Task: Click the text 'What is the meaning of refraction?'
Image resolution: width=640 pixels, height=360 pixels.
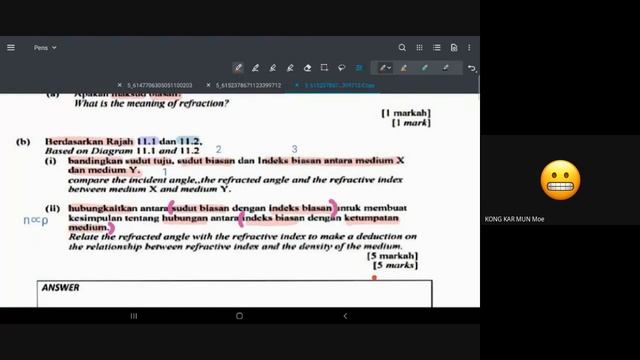Action: coord(151,103)
